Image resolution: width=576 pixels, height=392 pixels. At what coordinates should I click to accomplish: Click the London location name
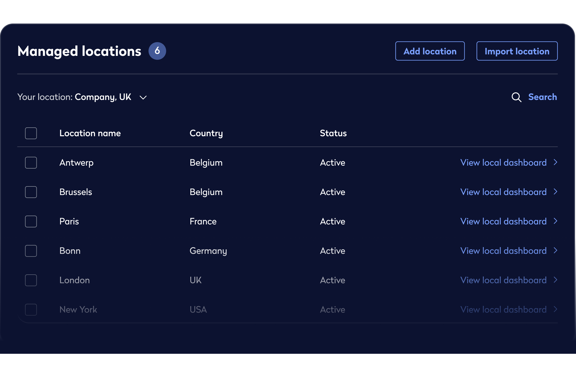pos(75,281)
